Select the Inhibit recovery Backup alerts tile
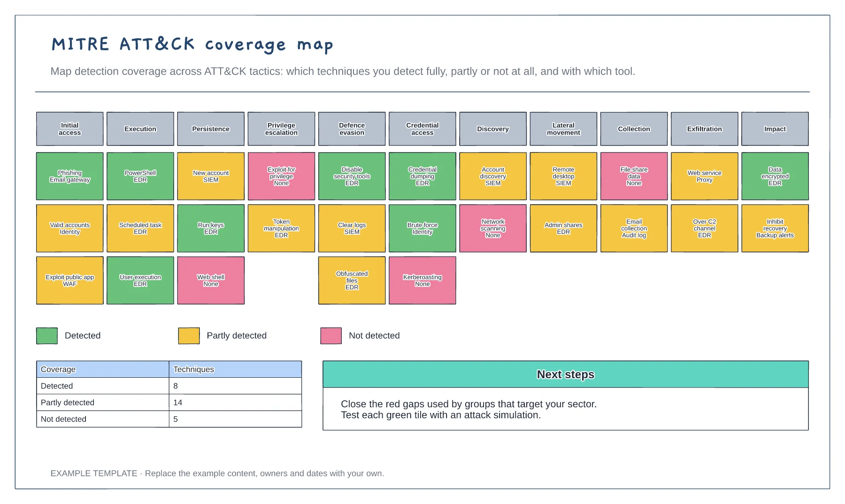845x504 pixels. (775, 229)
